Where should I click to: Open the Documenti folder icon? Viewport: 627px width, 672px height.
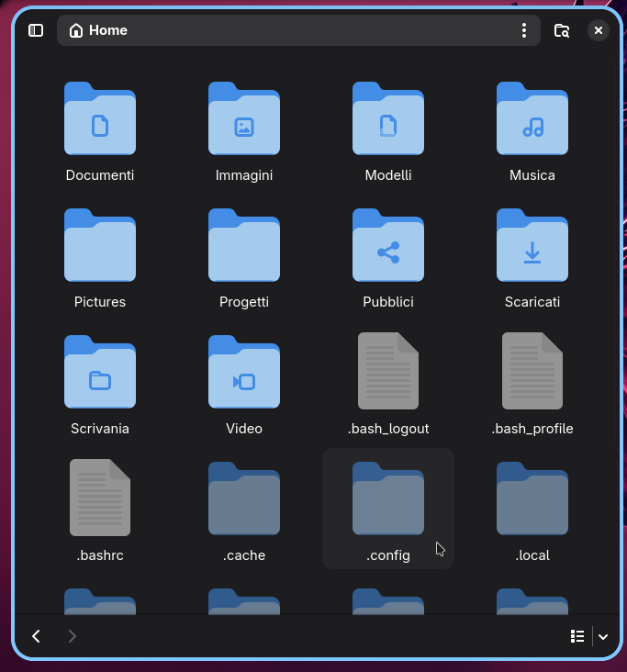point(100,118)
